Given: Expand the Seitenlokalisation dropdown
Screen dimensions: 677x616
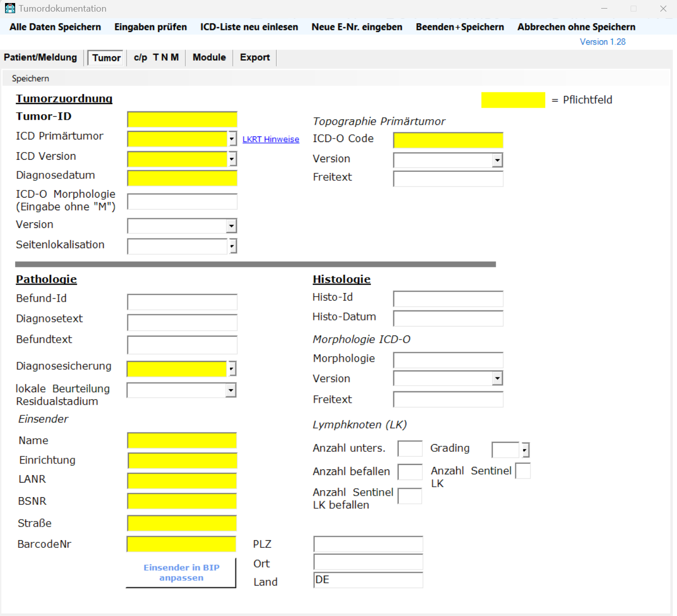Looking at the screenshot, I should click(x=232, y=246).
